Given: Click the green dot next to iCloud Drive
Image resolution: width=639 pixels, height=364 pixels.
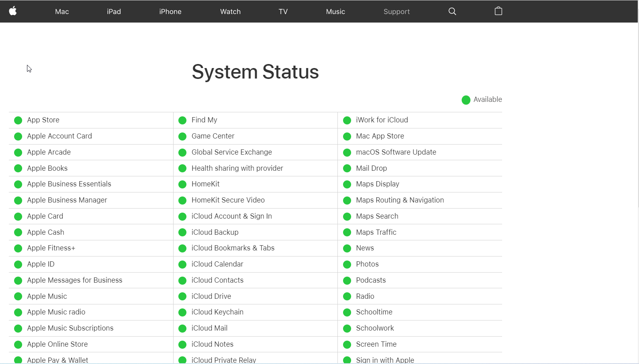Looking at the screenshot, I should [x=182, y=296].
